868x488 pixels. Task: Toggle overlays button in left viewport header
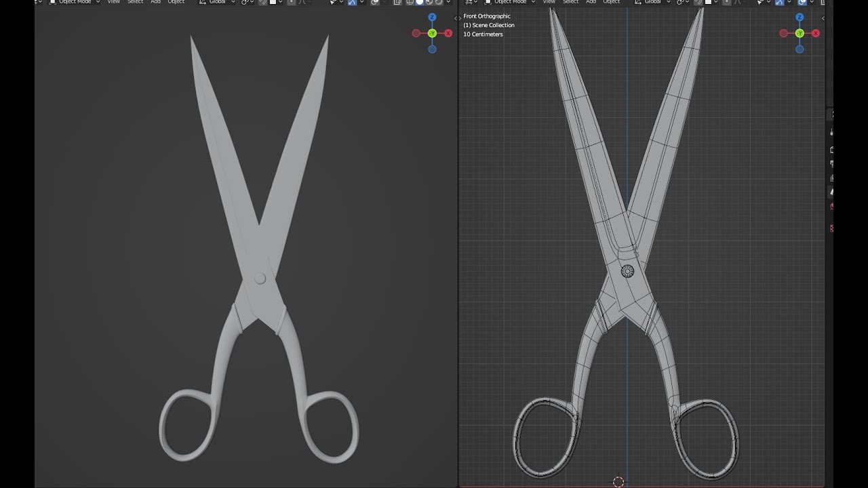(374, 2)
